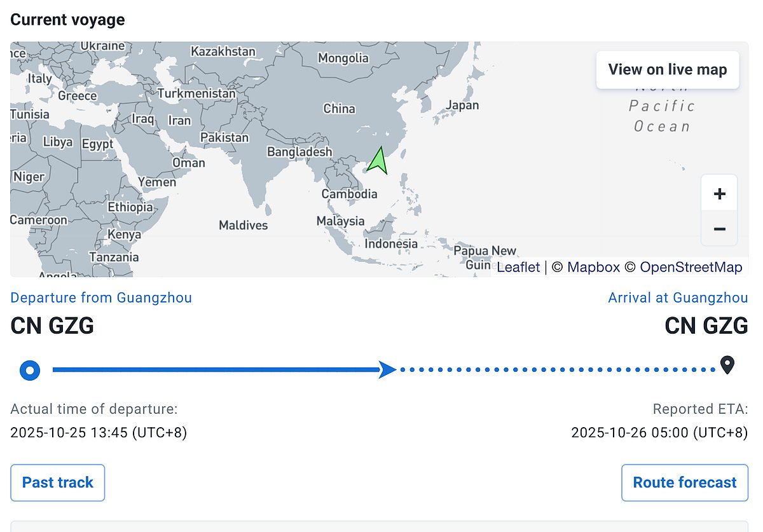Click the China label on the map

[339, 109]
